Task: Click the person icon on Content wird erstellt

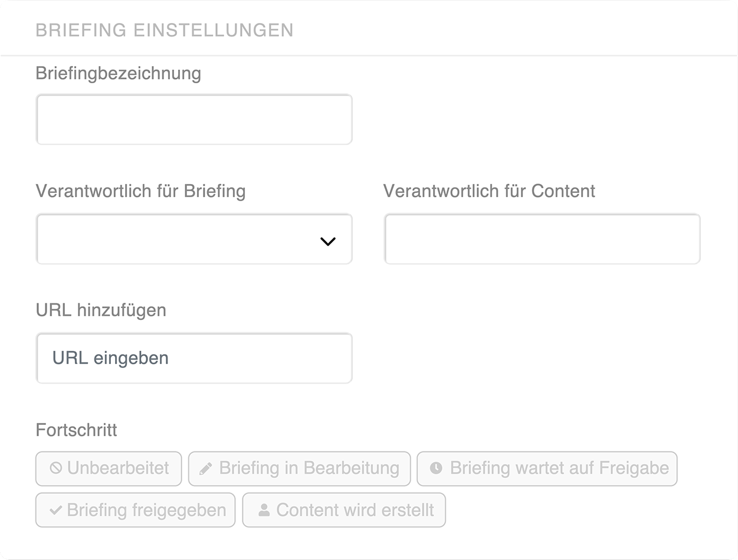Action: click(x=264, y=510)
